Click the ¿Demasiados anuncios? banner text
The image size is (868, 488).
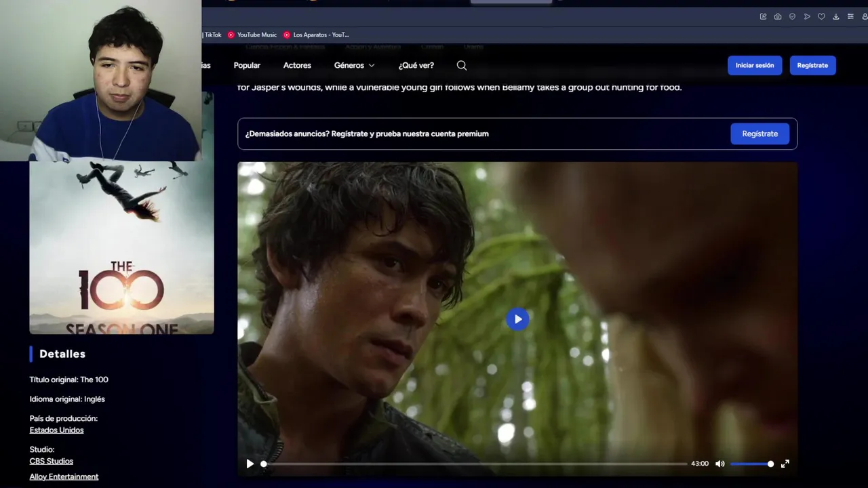coord(367,134)
